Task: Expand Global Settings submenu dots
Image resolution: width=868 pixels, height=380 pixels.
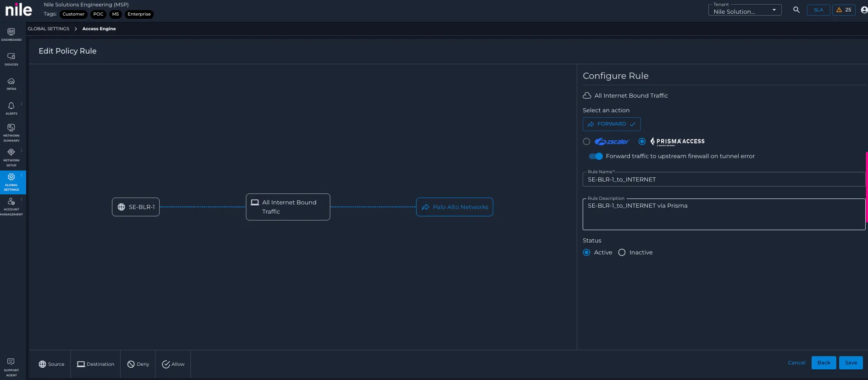Action: 22,175
